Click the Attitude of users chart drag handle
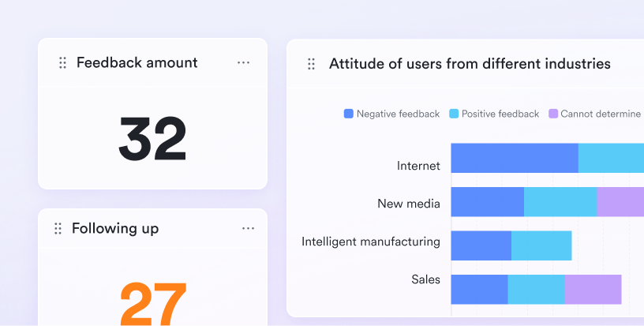Image resolution: width=644 pixels, height=326 pixels. pyautogui.click(x=311, y=64)
